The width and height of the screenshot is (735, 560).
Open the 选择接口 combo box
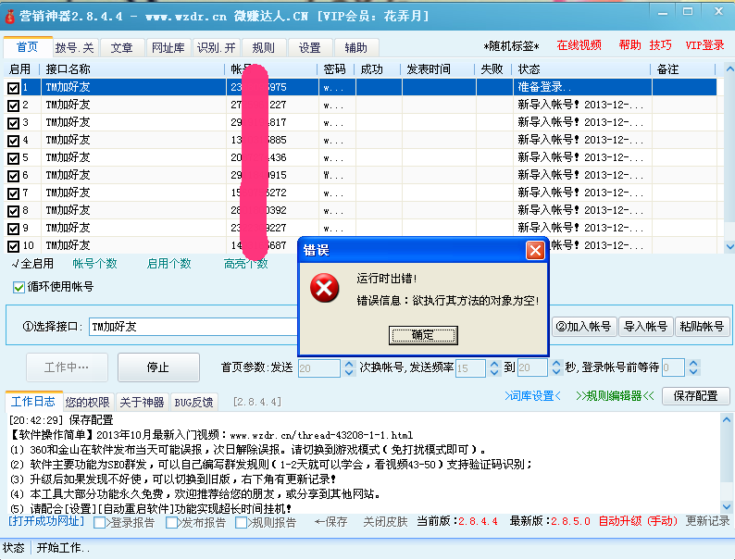click(193, 327)
